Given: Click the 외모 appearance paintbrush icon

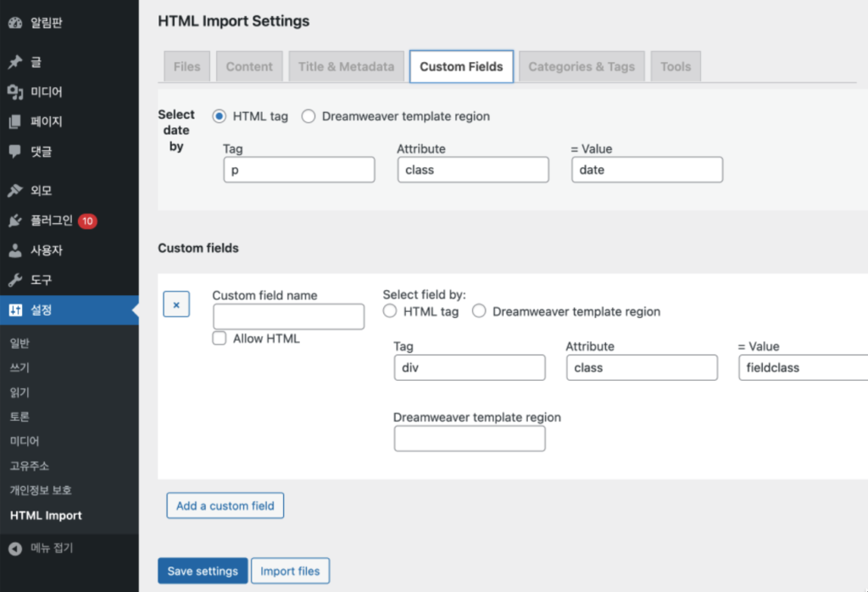Looking at the screenshot, I should [x=14, y=191].
